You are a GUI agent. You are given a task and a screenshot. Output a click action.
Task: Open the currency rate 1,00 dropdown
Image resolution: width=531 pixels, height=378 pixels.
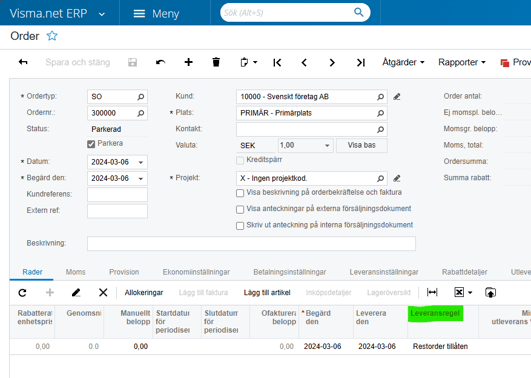pyautogui.click(x=327, y=146)
